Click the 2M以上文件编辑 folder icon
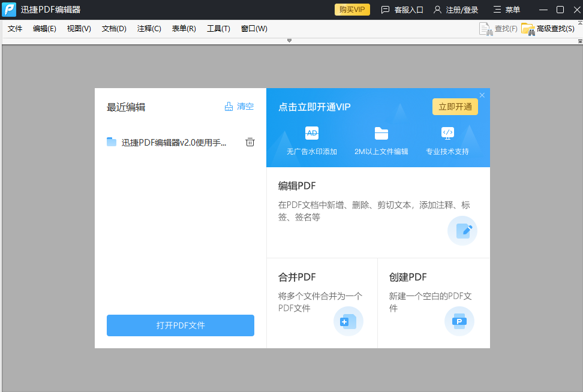 pyautogui.click(x=381, y=134)
